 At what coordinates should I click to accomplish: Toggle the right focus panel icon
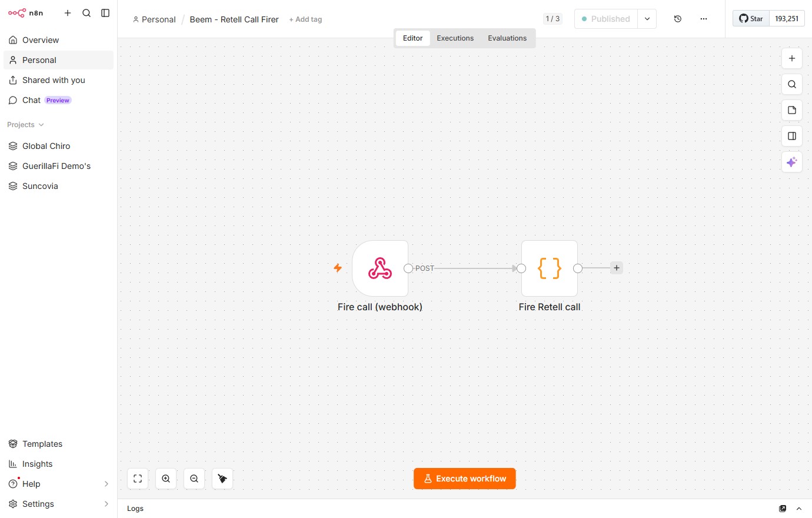pos(792,136)
